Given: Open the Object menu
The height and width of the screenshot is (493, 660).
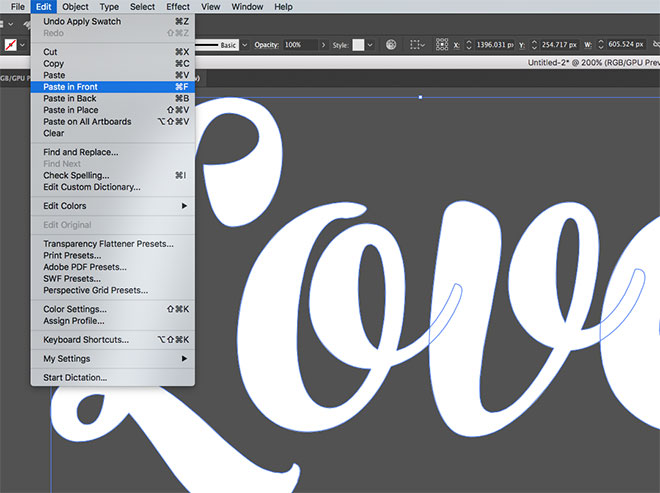Looking at the screenshot, I should pyautogui.click(x=74, y=7).
